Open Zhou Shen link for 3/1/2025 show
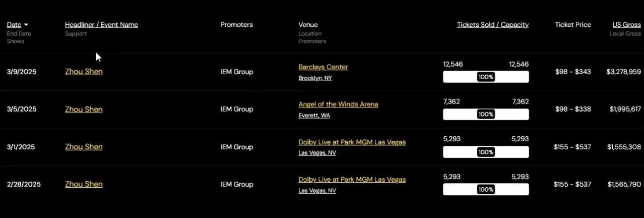Image resolution: width=644 pixels, height=218 pixels. 84,147
